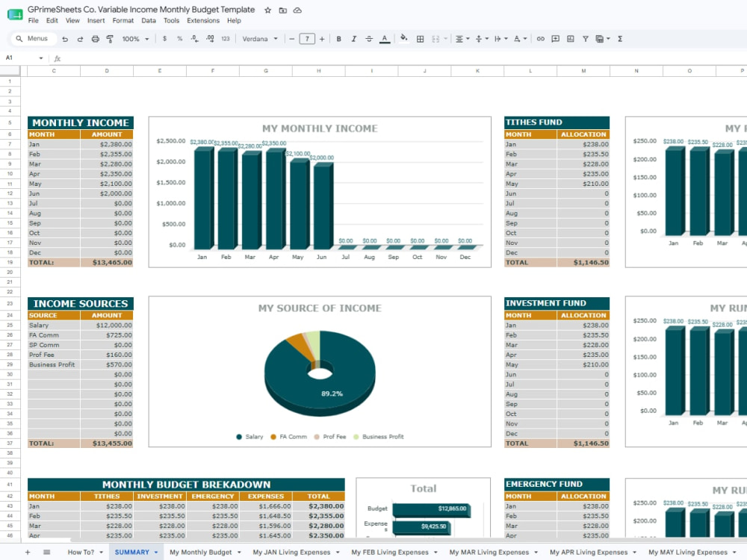Screen dimensions: 747x560
Task: Open the View menu
Action: coord(72,20)
